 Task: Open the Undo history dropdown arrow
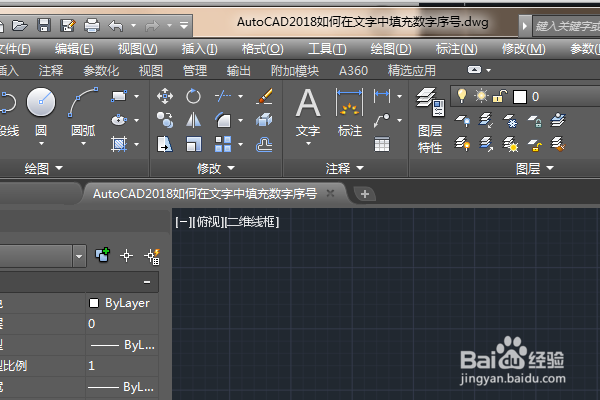tap(134, 26)
